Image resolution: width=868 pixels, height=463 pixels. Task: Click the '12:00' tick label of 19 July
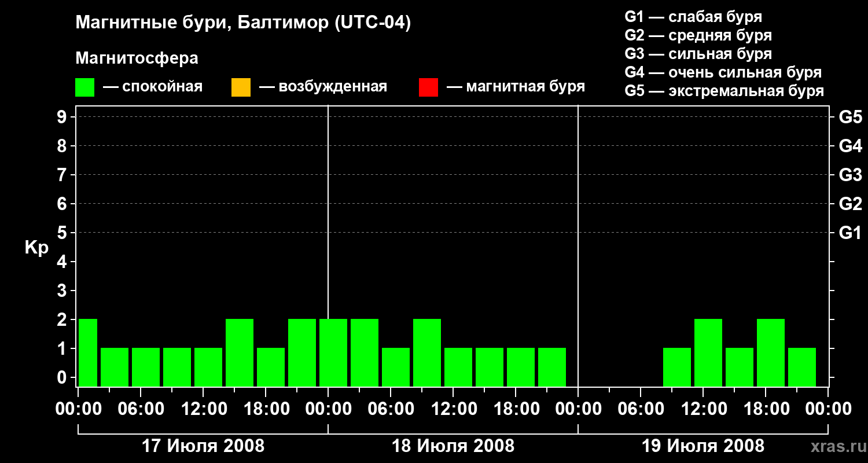click(x=703, y=409)
